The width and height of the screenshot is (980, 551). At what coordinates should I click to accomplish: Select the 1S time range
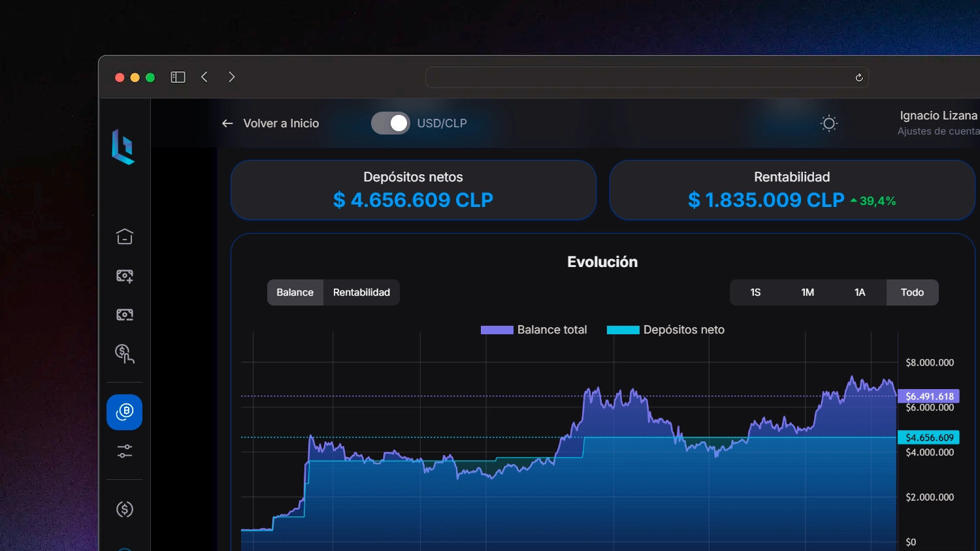pos(755,292)
